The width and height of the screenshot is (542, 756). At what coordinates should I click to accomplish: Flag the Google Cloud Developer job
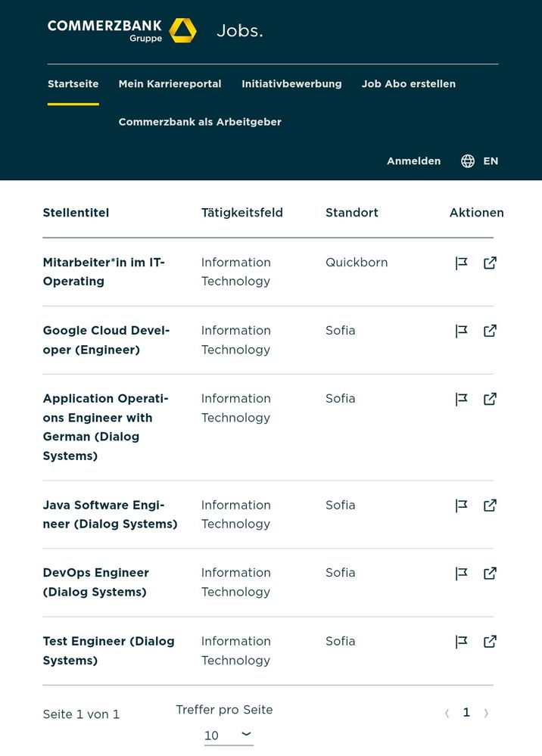click(x=462, y=331)
